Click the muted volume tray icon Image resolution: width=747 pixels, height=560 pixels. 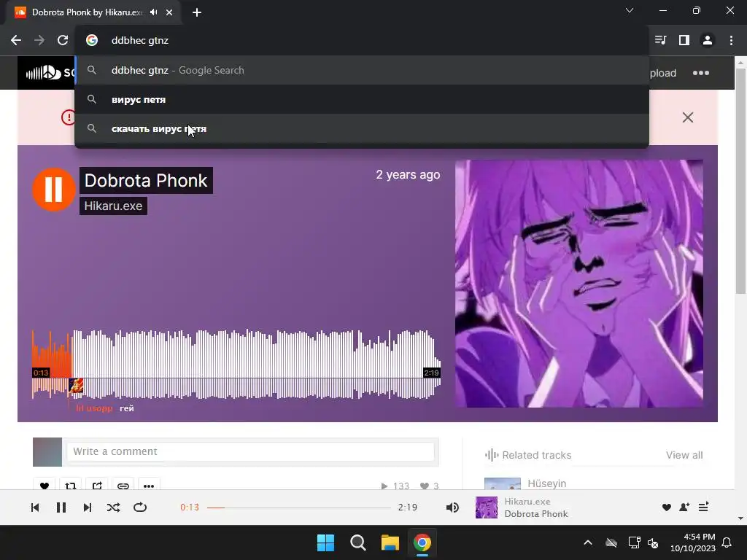click(x=653, y=542)
